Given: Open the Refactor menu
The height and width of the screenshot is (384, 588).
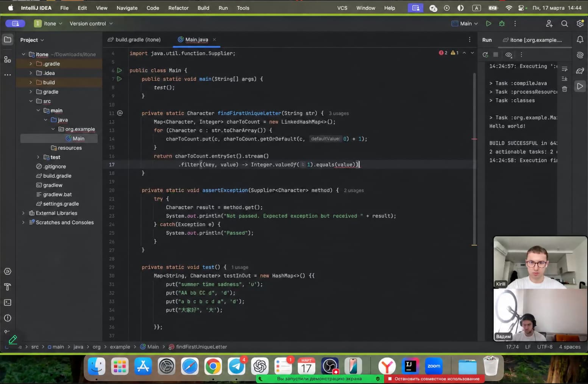Looking at the screenshot, I should (178, 8).
